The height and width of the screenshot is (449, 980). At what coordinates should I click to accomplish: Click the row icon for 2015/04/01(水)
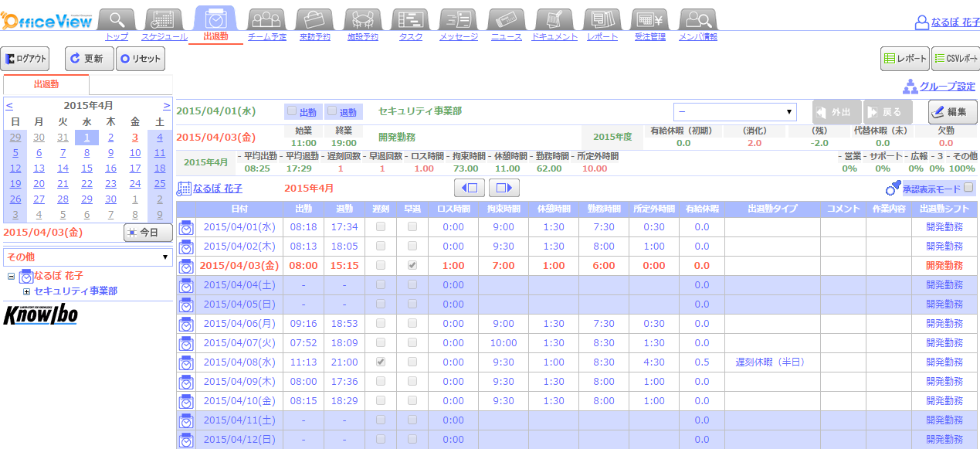(186, 227)
